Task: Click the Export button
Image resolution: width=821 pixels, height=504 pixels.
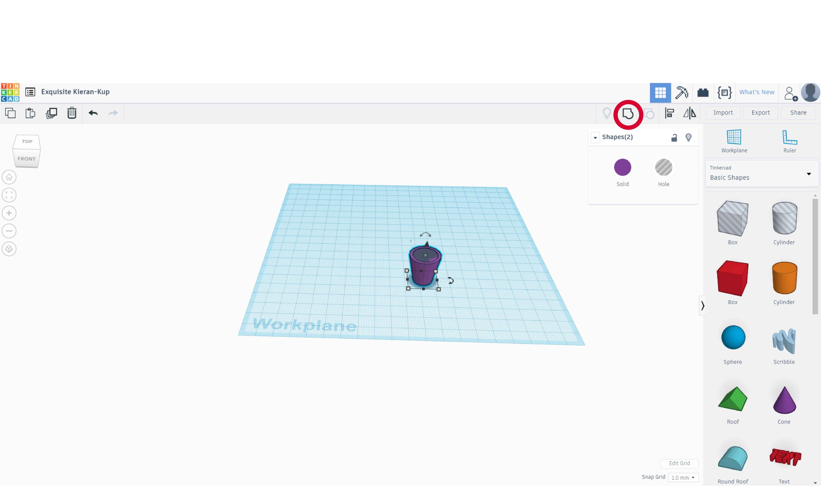Action: click(x=760, y=113)
